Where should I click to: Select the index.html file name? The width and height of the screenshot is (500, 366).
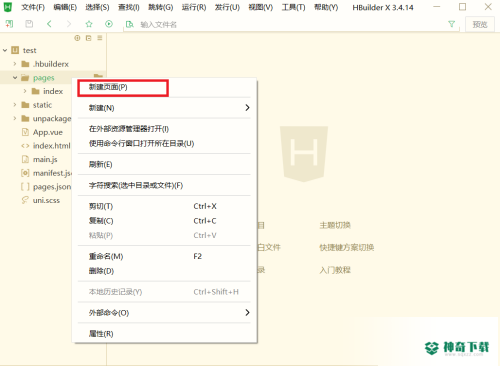(x=52, y=146)
